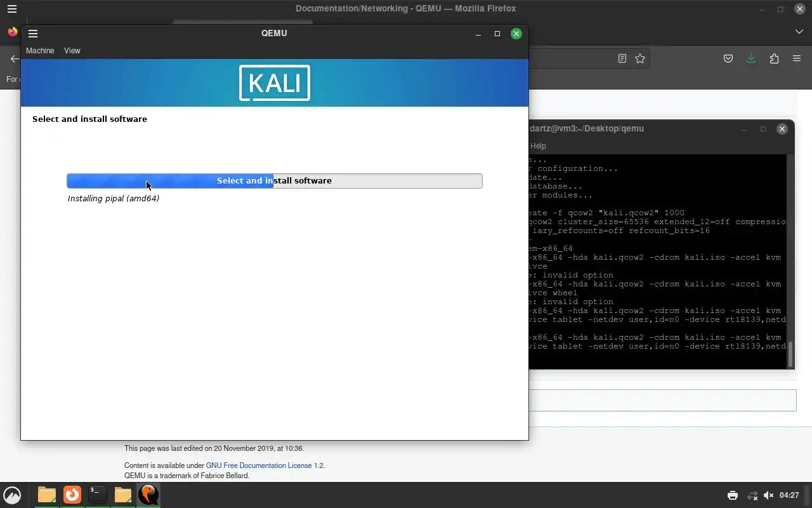This screenshot has height=508, width=812.
Task: Click terminal line 'er modules...'
Action: tap(561, 195)
